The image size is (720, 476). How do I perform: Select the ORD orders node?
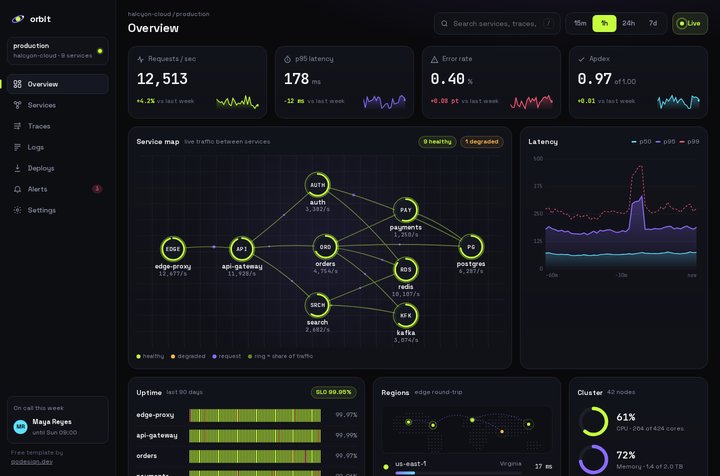(325, 247)
